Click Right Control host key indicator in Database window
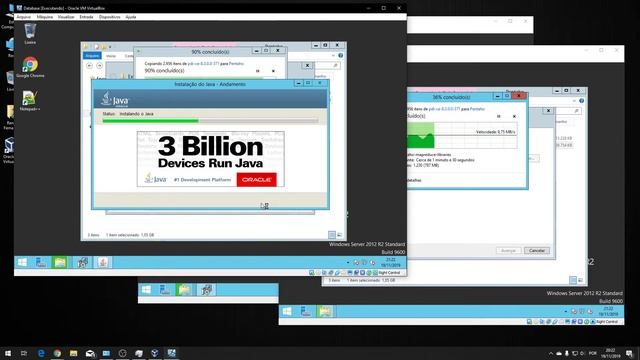Screen dimensions: 640x360 coord(389,273)
